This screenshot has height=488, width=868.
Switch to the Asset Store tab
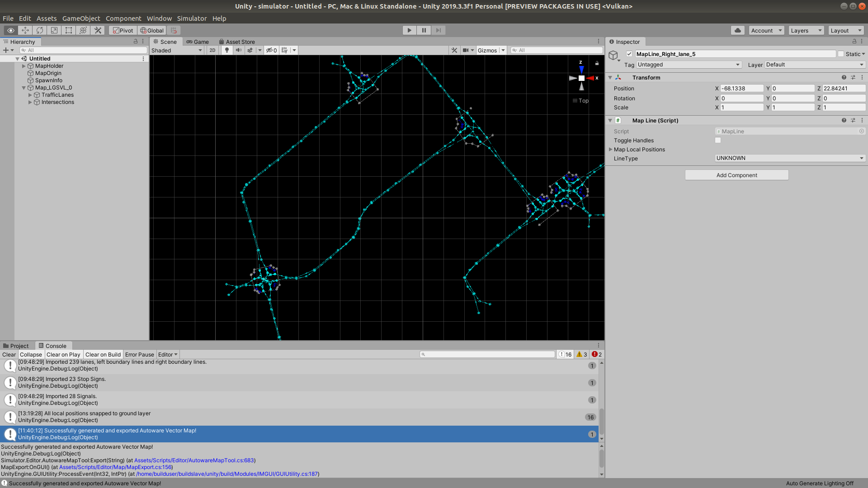click(237, 42)
